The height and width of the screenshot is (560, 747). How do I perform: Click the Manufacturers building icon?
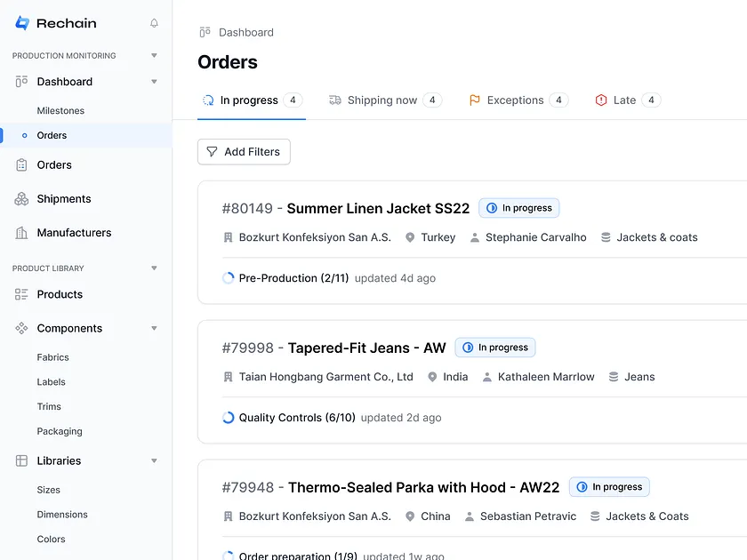(x=21, y=233)
